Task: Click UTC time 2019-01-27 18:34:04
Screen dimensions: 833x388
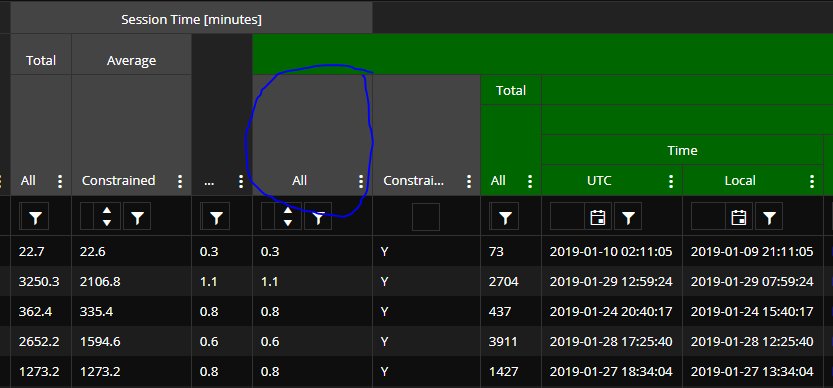Action: point(611,371)
